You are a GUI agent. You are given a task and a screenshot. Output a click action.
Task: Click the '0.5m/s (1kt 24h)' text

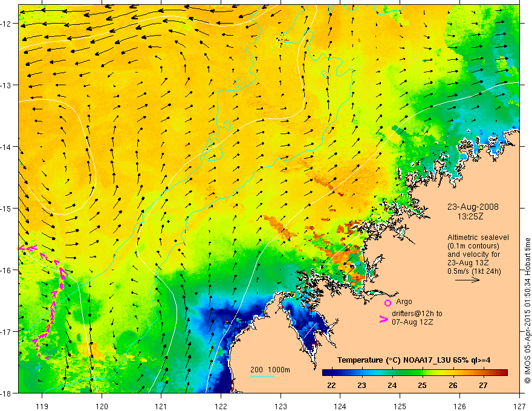pyautogui.click(x=474, y=271)
